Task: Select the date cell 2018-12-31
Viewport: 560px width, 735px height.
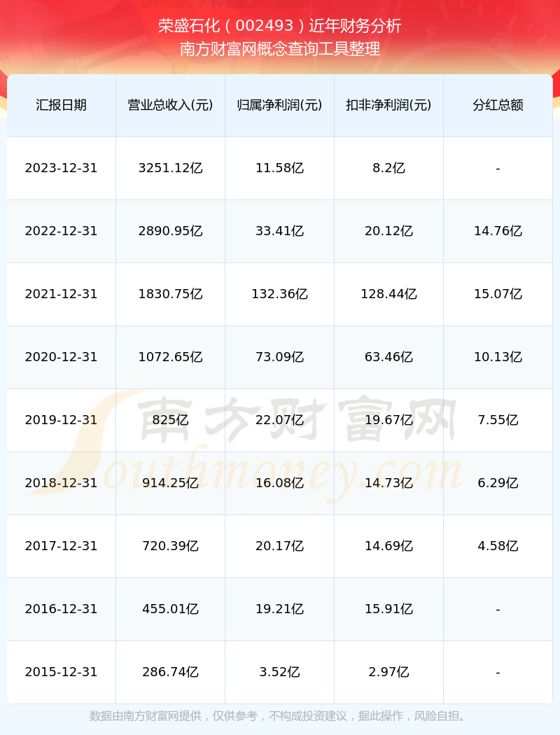Action: click(x=62, y=483)
